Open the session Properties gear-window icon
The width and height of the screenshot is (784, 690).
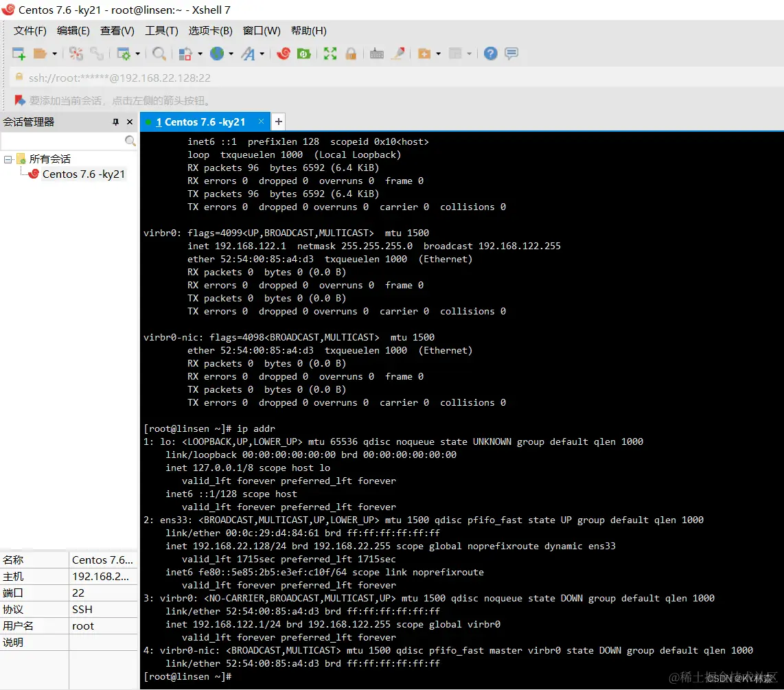[x=123, y=54]
